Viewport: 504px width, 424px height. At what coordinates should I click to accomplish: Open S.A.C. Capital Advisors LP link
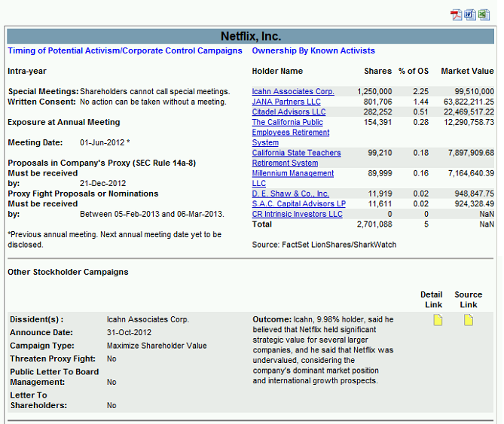click(298, 203)
